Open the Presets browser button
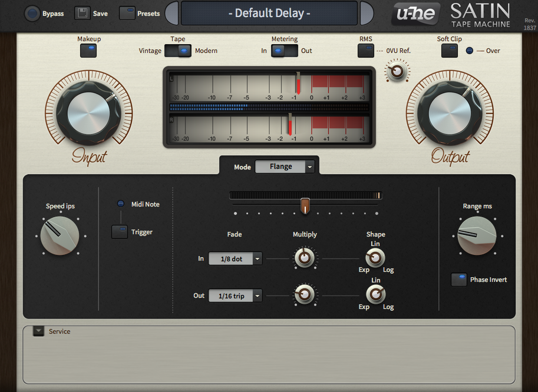This screenshot has width=538, height=392. tap(127, 14)
